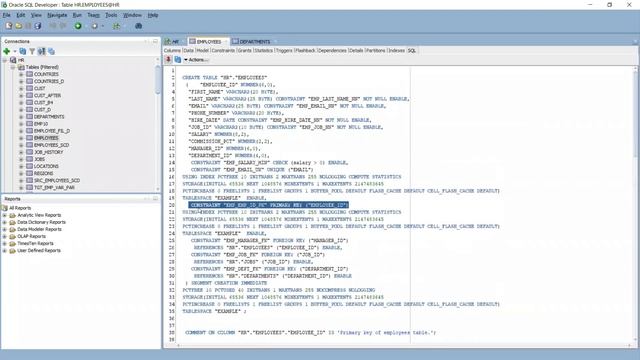The image size is (640, 360).
Task: Select User Defined Reports folder
Action: click(x=39, y=251)
